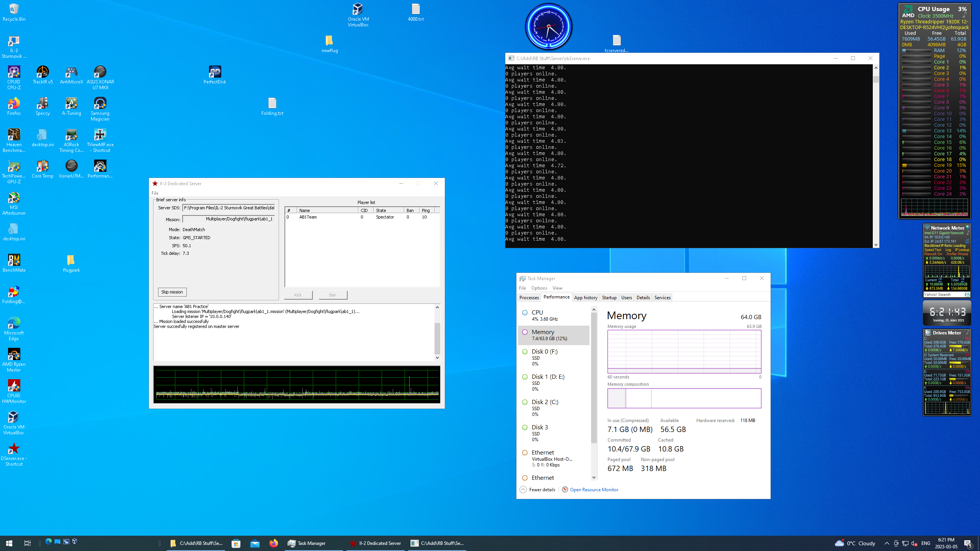
Task: Open CPUID CPU-Z desktop icon
Action: point(14,78)
